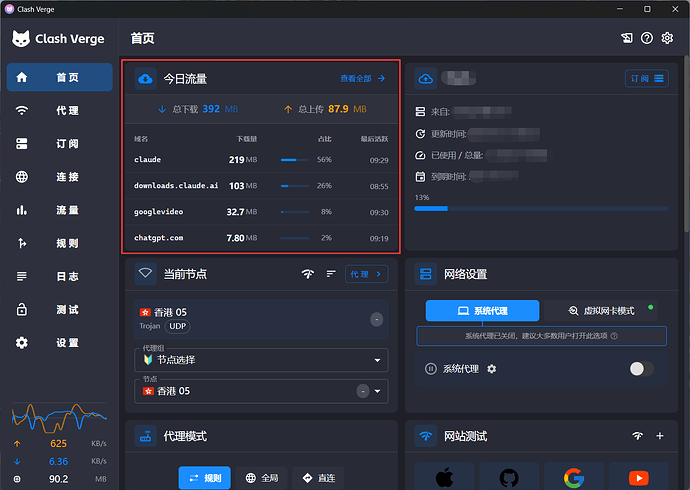Click the 日志 logs list icon
Viewport: 690px width, 490px height.
pyautogui.click(x=22, y=276)
